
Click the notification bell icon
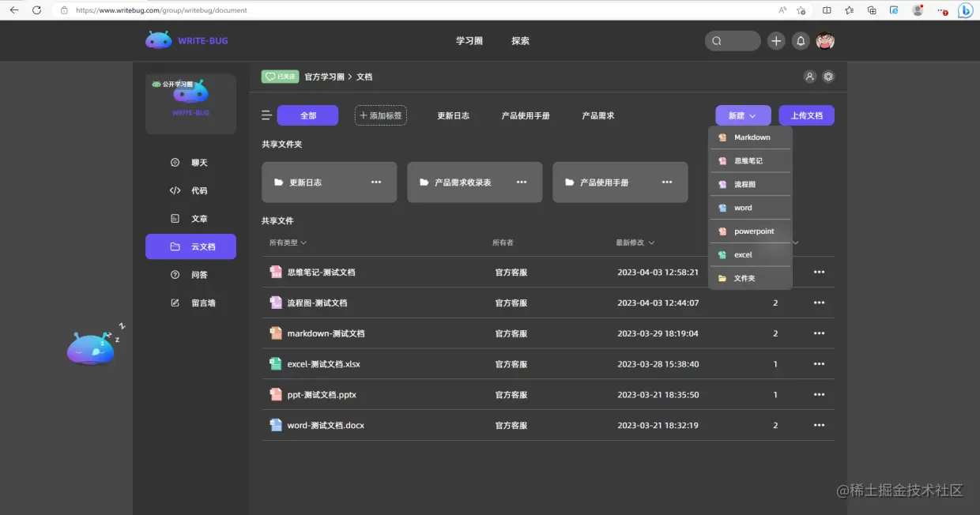click(x=800, y=40)
